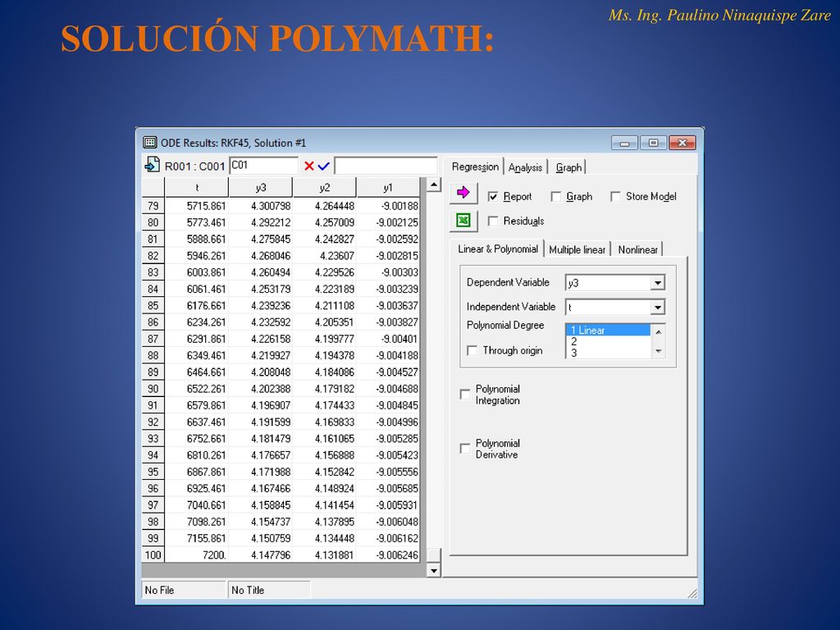Screen dimensions: 840x630
Task: Click cell with t value 5715.861
Action: (x=197, y=206)
